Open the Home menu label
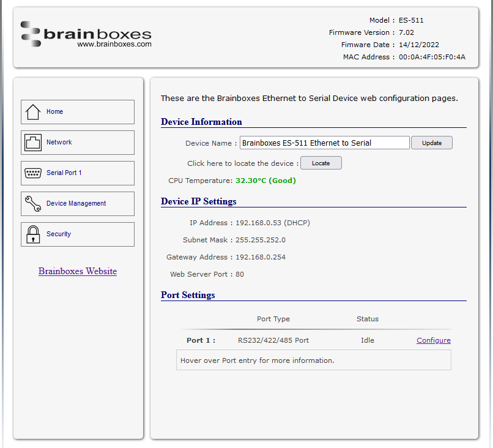 point(55,112)
